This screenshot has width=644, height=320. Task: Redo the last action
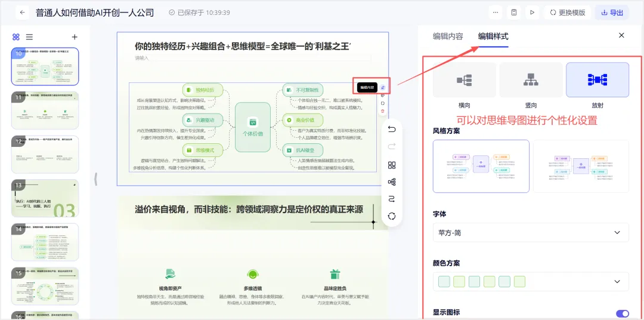pyautogui.click(x=392, y=146)
